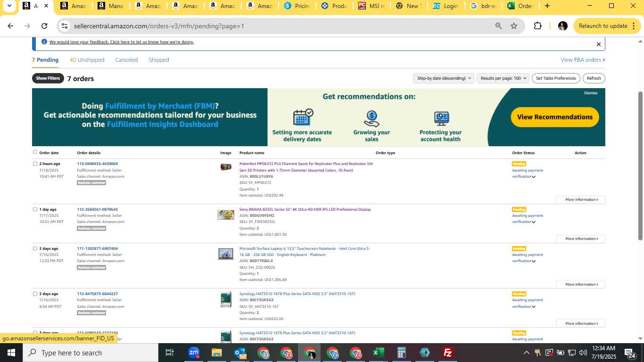Open the Results per page dropdown
Image resolution: width=644 pixels, height=362 pixels.
[503, 78]
